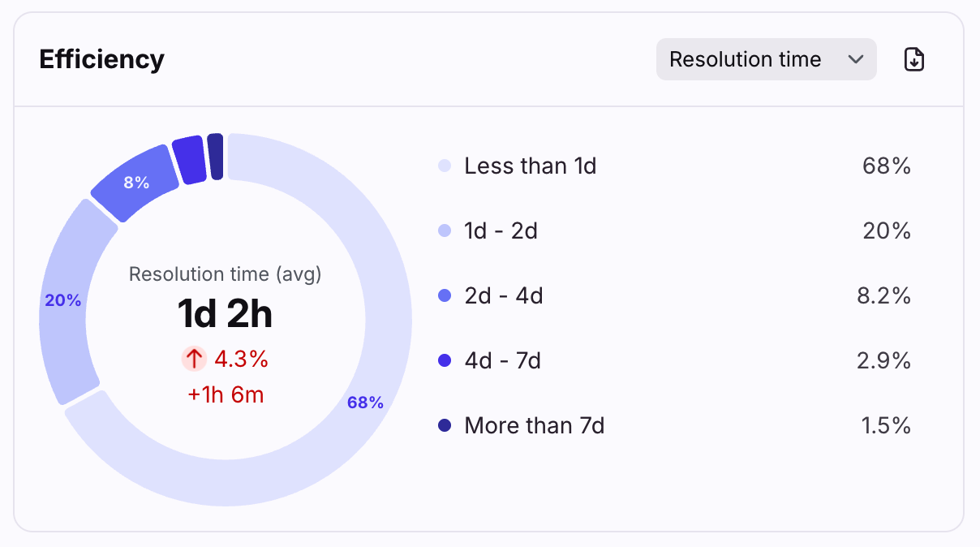Click the Efficiency card title
Screen dimensions: 980x547
tap(101, 59)
